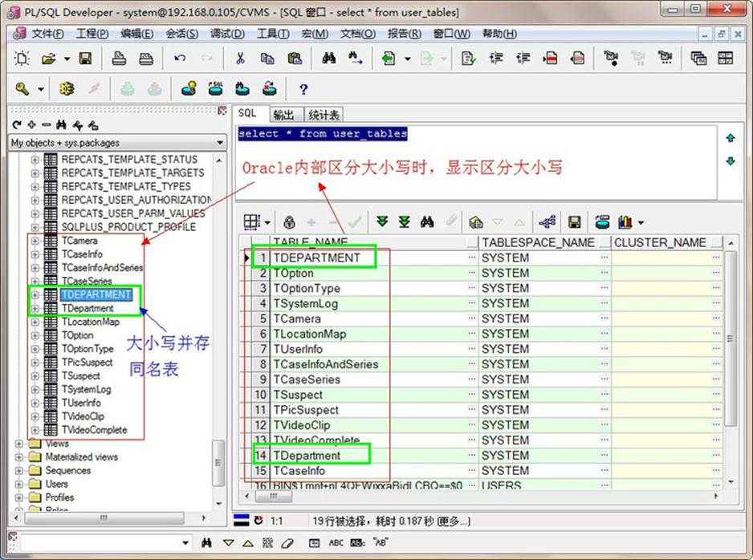The width and height of the screenshot is (753, 560).
Task: Switch to the SQL tab
Action: pyautogui.click(x=247, y=114)
